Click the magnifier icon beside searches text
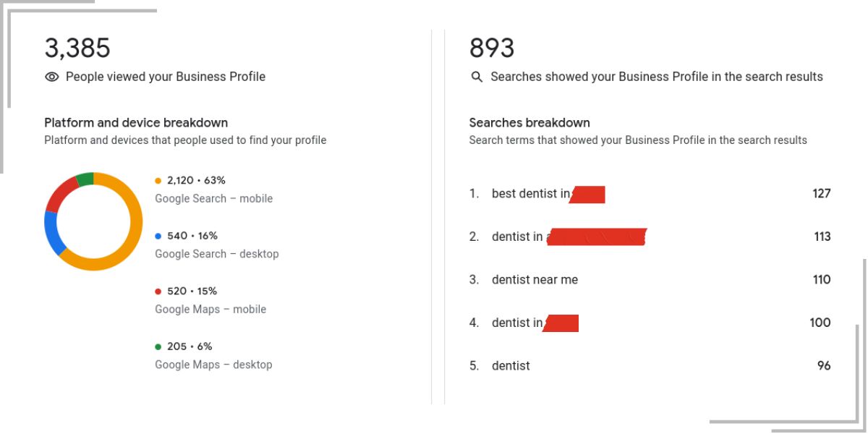This screenshot has height=434, width=868. click(477, 77)
